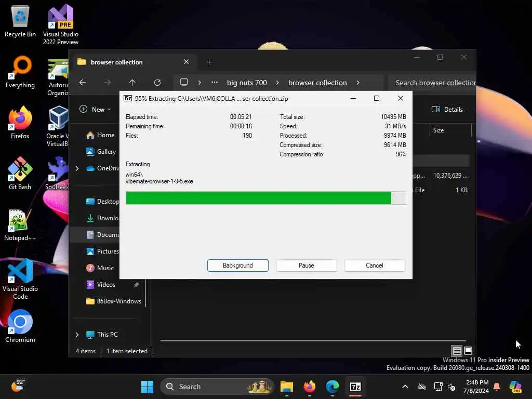Open 86Box-Windows folder in navigation pane
The width and height of the screenshot is (532, 399).
tap(114, 301)
